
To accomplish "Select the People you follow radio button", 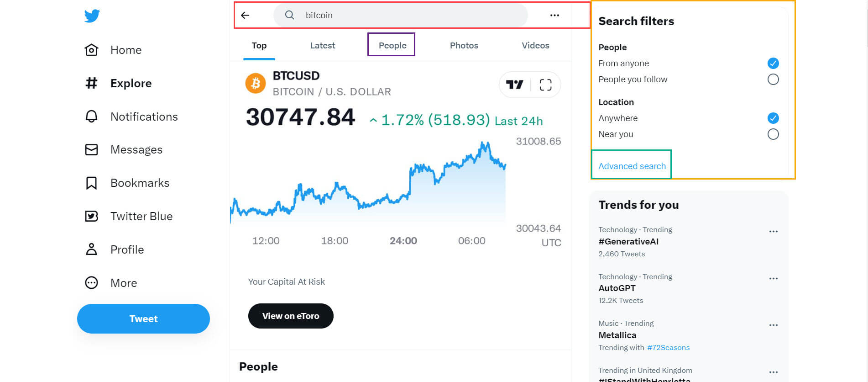I will pos(773,79).
